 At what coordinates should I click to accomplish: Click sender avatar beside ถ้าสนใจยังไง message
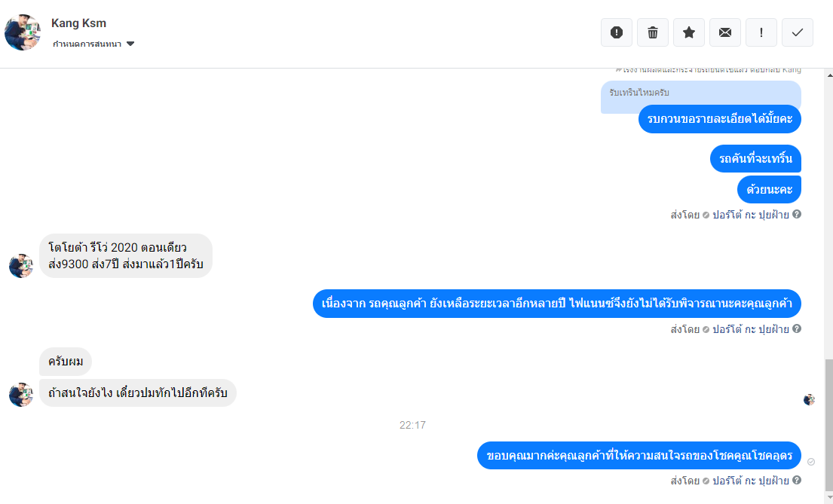[x=21, y=395]
